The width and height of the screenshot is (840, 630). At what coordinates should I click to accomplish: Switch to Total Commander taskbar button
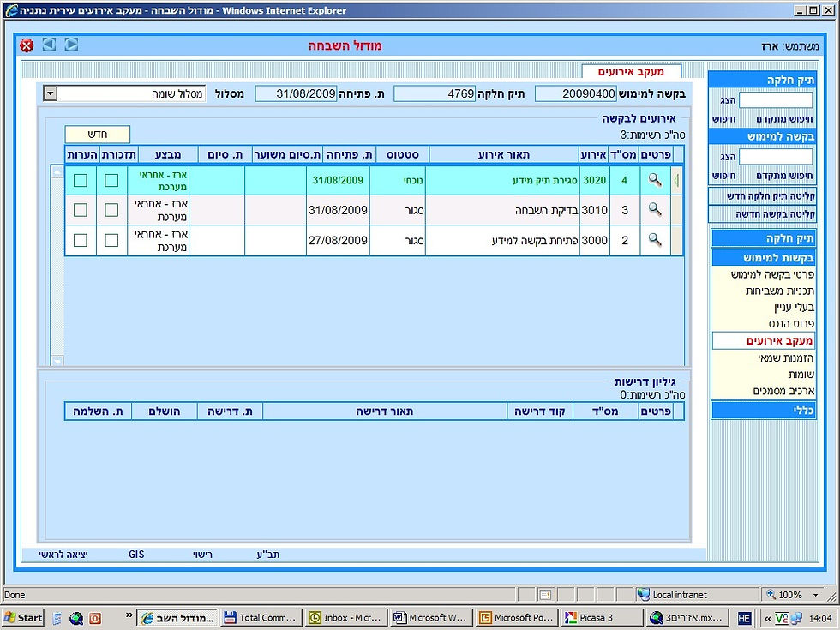262,618
